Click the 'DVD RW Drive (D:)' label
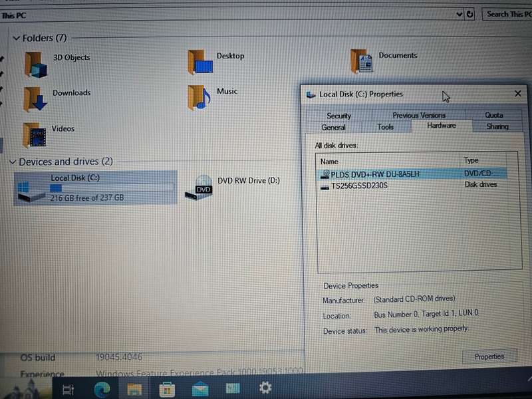Viewport: 532px width, 399px height. pyautogui.click(x=249, y=180)
